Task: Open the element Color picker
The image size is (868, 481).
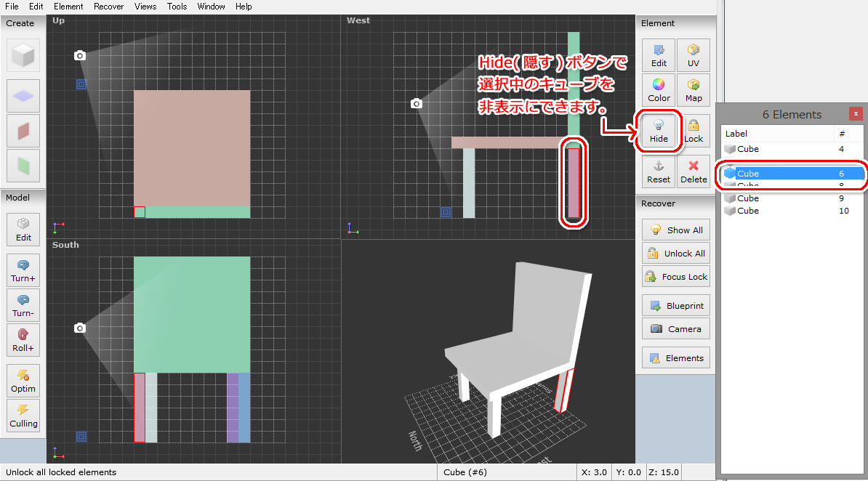Action: tap(659, 90)
